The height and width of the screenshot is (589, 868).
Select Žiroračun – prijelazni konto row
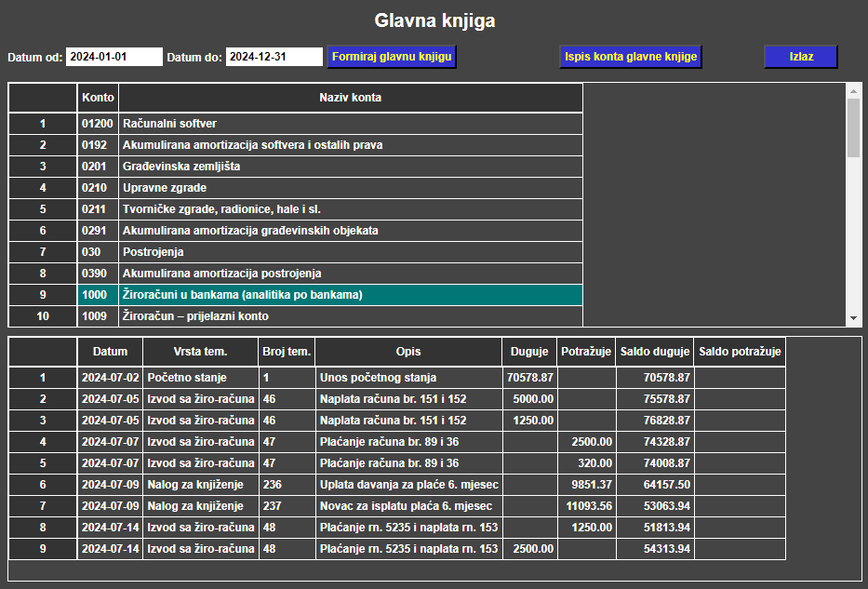352,316
